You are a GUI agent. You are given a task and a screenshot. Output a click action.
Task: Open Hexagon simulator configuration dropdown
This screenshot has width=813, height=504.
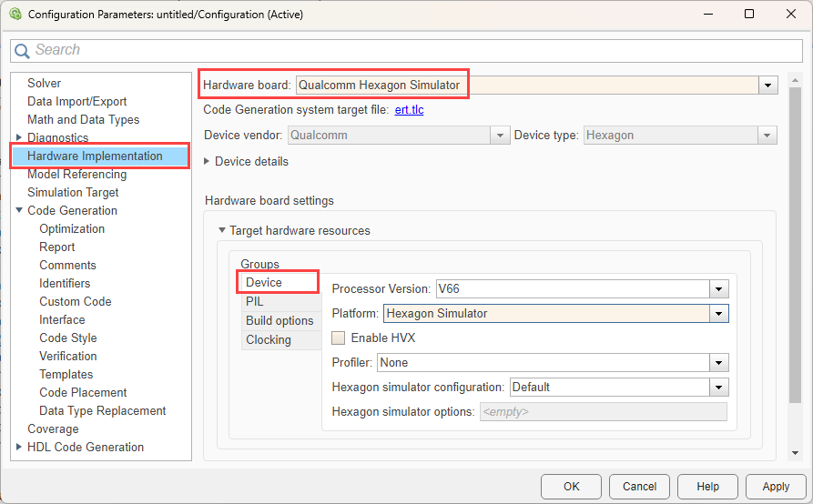(719, 388)
